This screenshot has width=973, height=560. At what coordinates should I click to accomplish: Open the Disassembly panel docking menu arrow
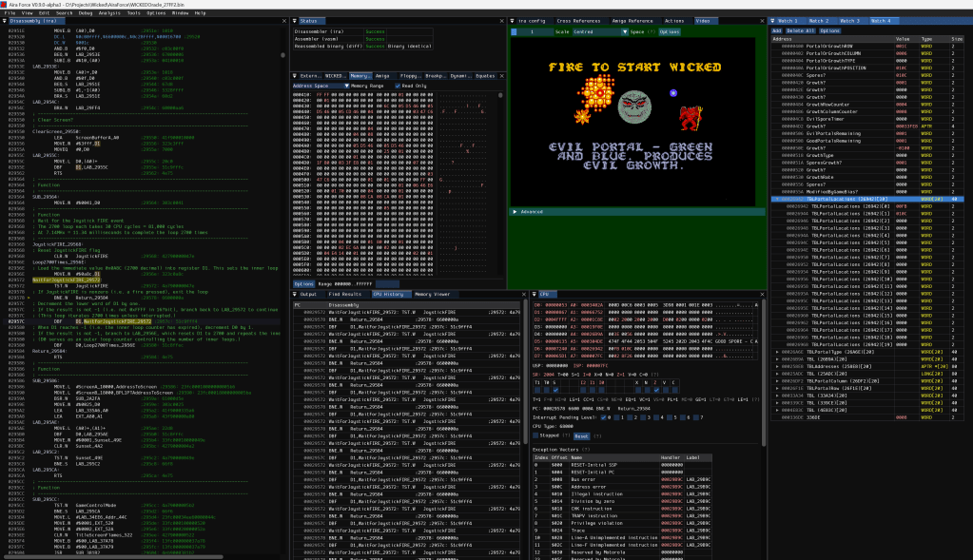pos(5,20)
